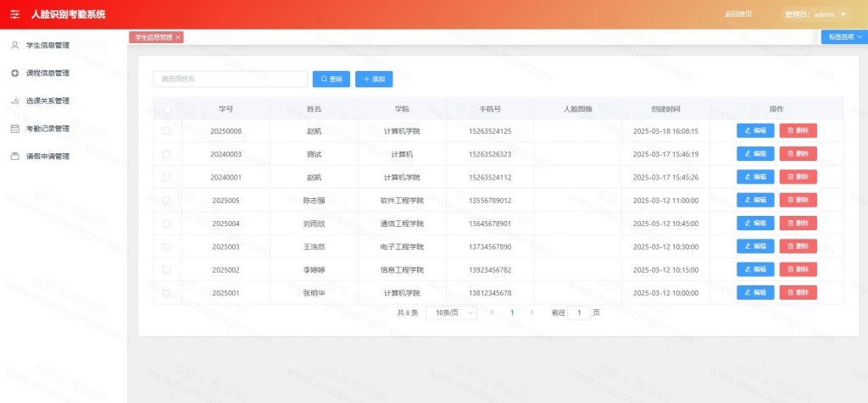Delete student 20250008 record
Image resolution: width=868 pixels, height=403 pixels.
pyautogui.click(x=798, y=131)
